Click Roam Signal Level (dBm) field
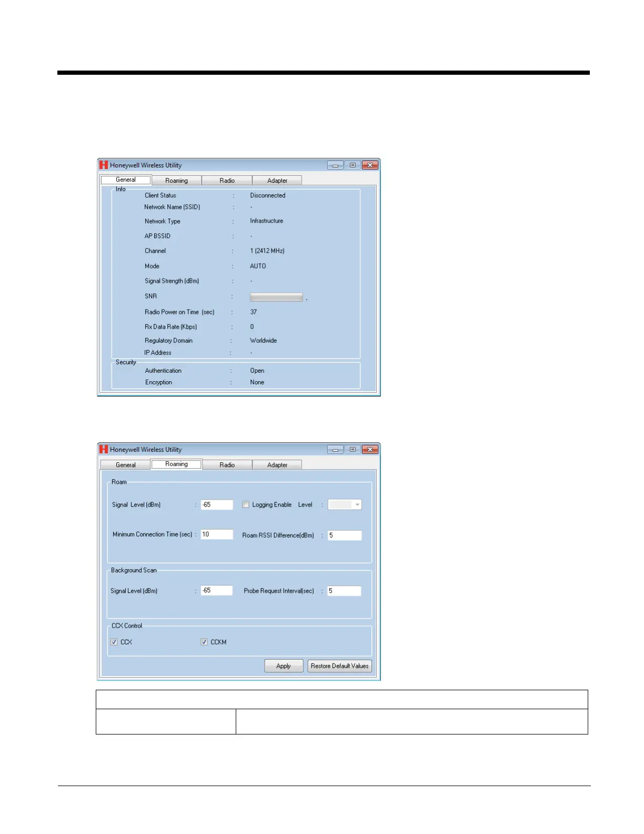The height and width of the screenshot is (834, 644). click(217, 504)
